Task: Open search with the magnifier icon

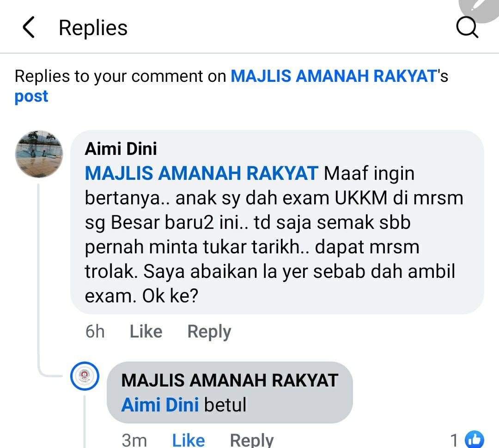Action: click(x=467, y=27)
